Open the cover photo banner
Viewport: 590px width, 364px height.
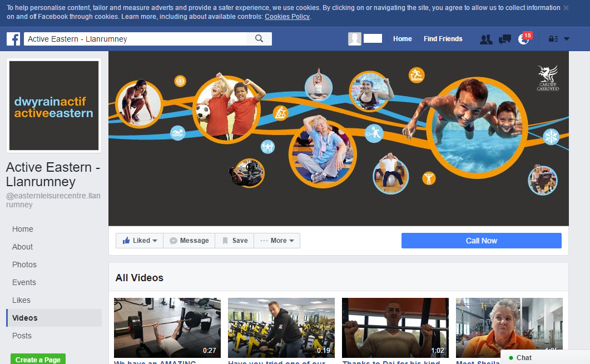pyautogui.click(x=339, y=138)
